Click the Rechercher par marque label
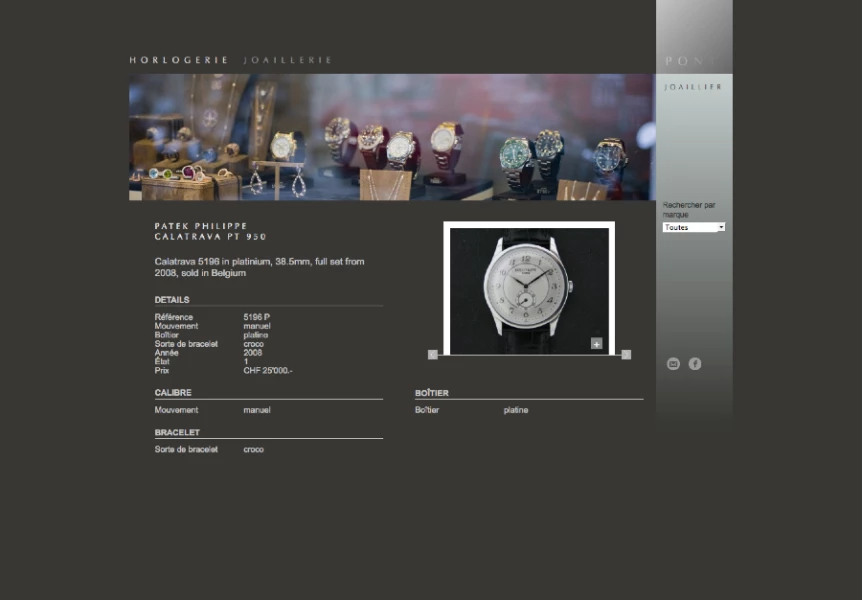862x600 pixels. click(689, 210)
